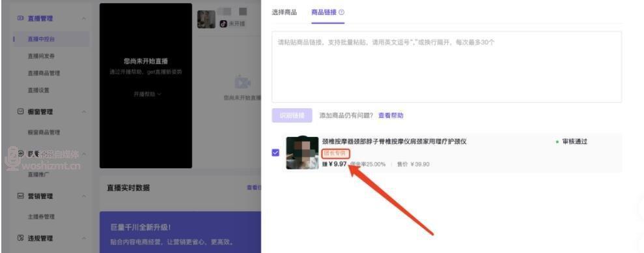The image size is (644, 253).
Task: Click the 违规管理 section icon
Action: click(x=20, y=238)
